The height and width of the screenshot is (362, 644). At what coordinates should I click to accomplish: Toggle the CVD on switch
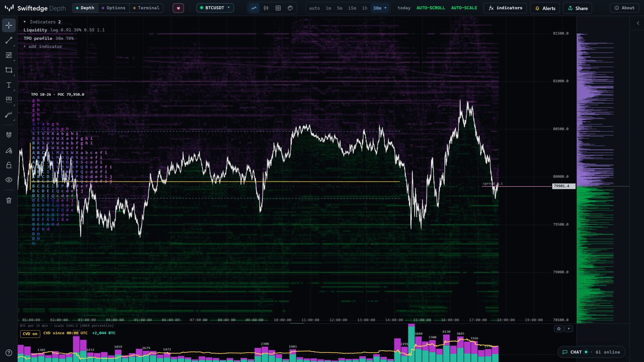coord(30,334)
